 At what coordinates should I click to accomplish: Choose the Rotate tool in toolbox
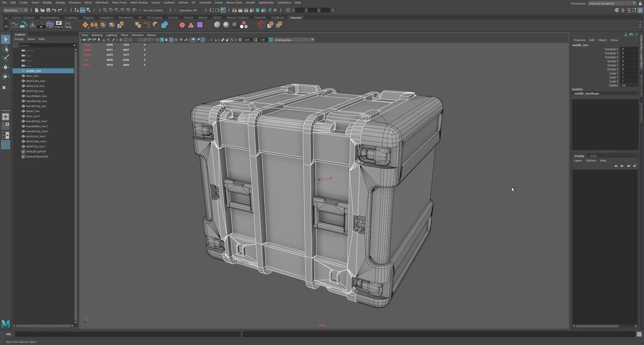point(6,76)
